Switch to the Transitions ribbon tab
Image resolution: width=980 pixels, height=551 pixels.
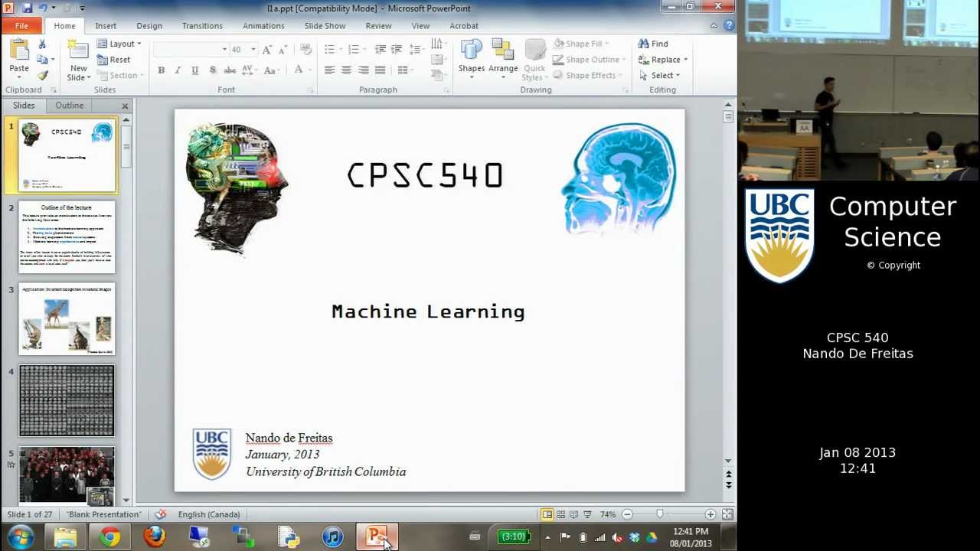pyautogui.click(x=202, y=26)
